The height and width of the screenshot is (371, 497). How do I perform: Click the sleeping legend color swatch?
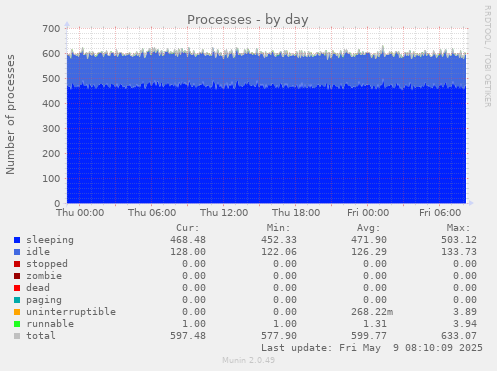pyautogui.click(x=17, y=240)
